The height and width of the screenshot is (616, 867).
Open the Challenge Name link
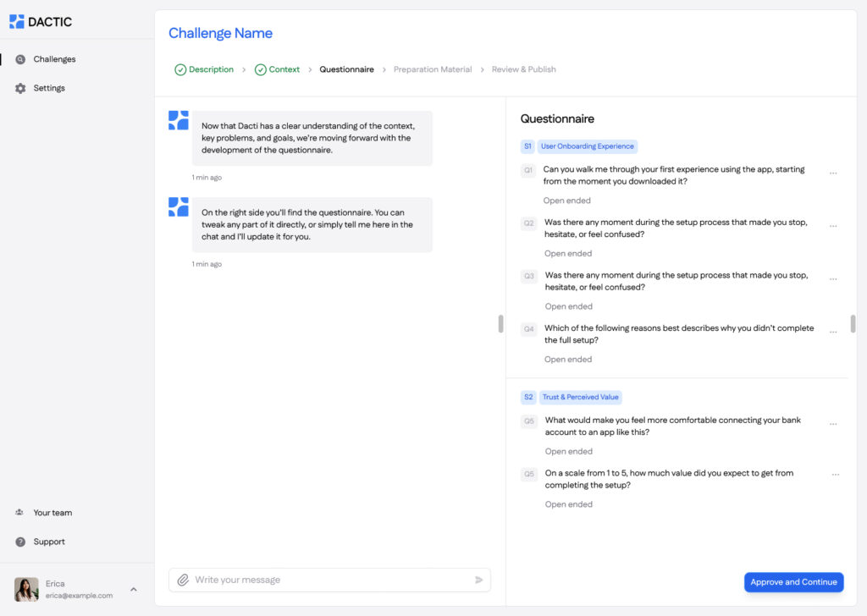220,33
